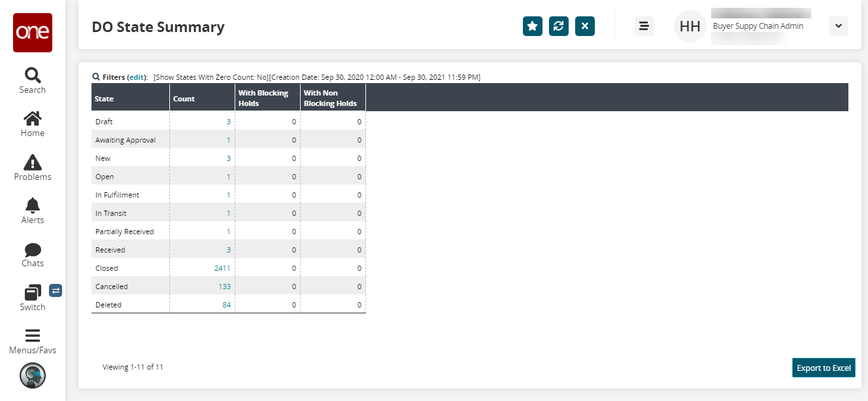Close the DO State Summary tab
The height and width of the screenshot is (401, 868).
click(585, 26)
